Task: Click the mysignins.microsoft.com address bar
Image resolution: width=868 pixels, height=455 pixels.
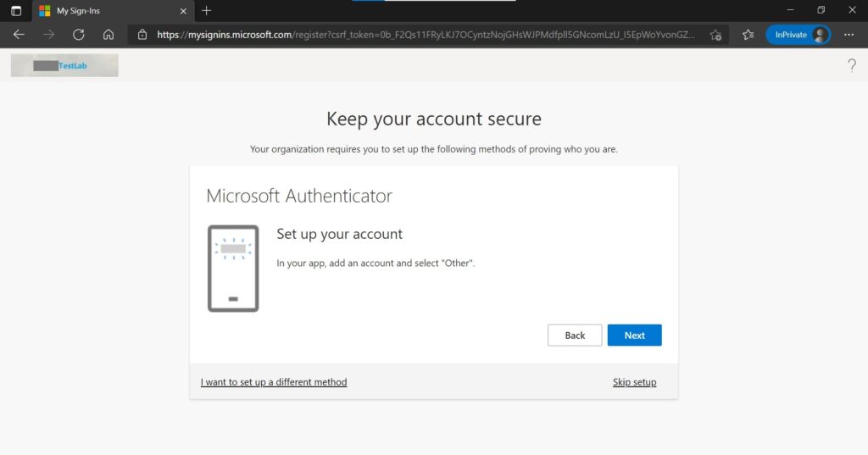Action: (424, 35)
